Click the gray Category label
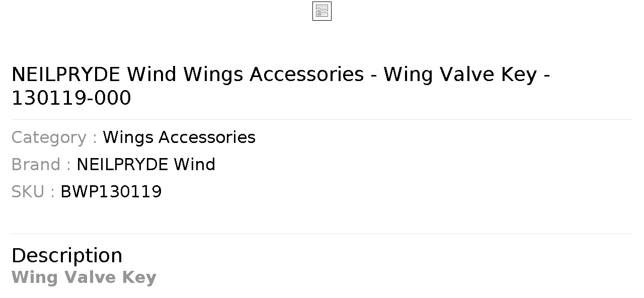Image resolution: width=644 pixels, height=298 pixels. click(54, 137)
